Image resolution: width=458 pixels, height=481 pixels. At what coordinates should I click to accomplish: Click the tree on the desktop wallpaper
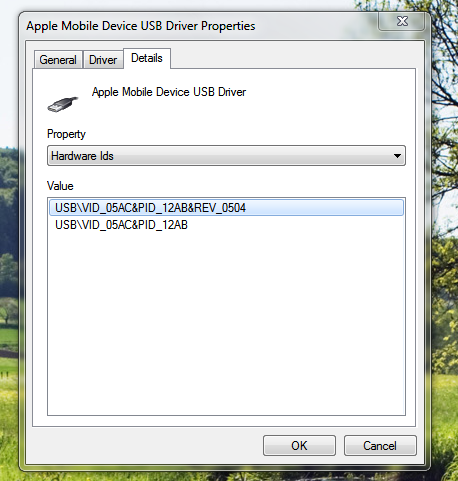click(x=442, y=133)
